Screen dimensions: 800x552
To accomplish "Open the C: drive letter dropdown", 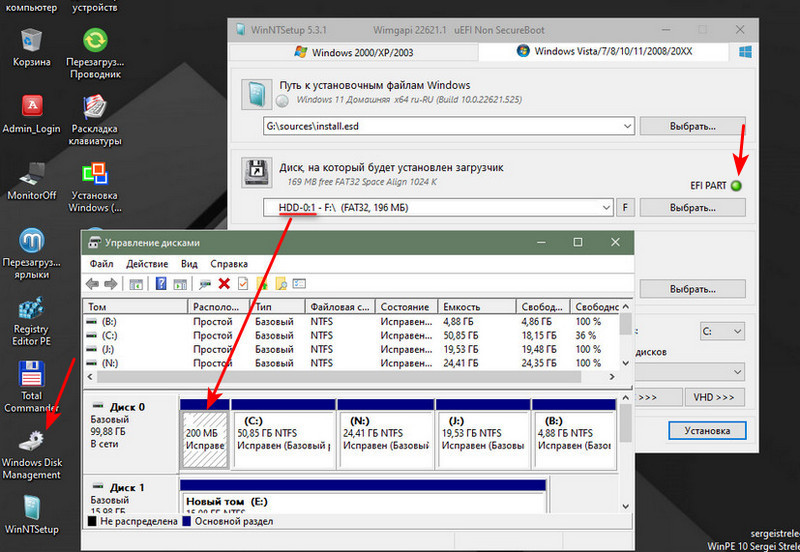I will (721, 332).
